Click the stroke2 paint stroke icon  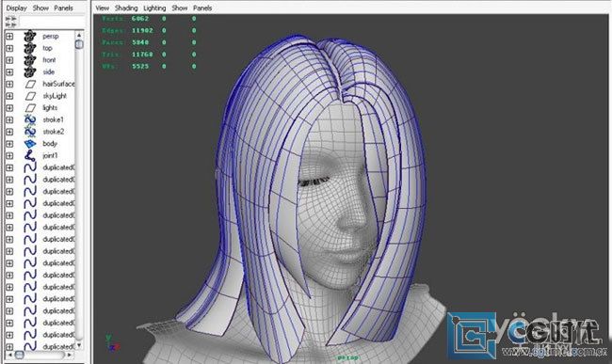(30, 132)
